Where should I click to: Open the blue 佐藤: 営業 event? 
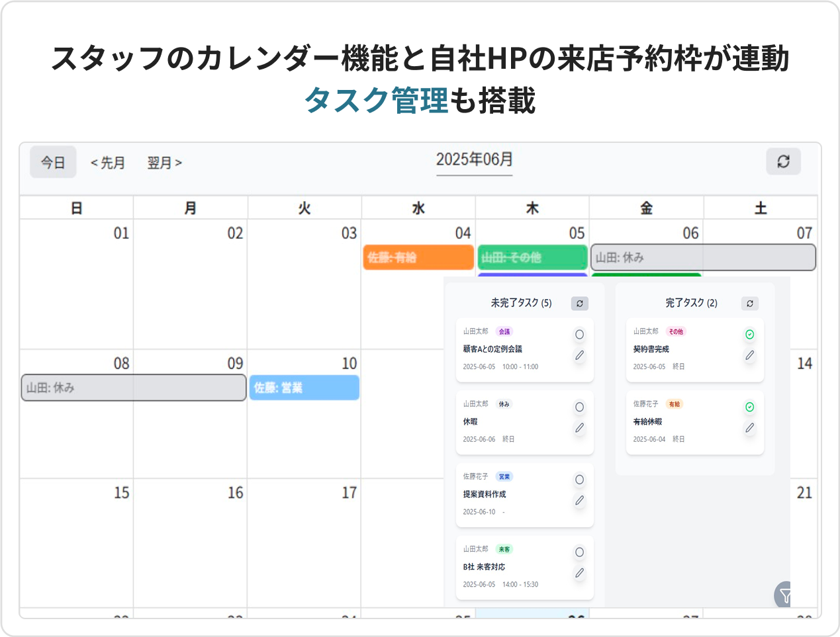pos(304,388)
